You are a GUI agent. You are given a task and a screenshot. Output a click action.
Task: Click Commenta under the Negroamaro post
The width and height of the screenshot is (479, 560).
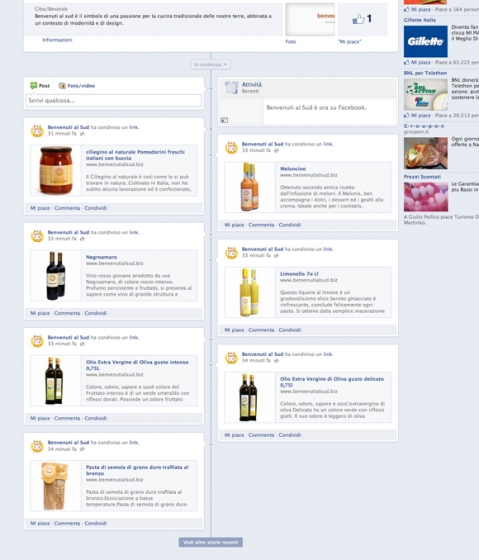67,313
